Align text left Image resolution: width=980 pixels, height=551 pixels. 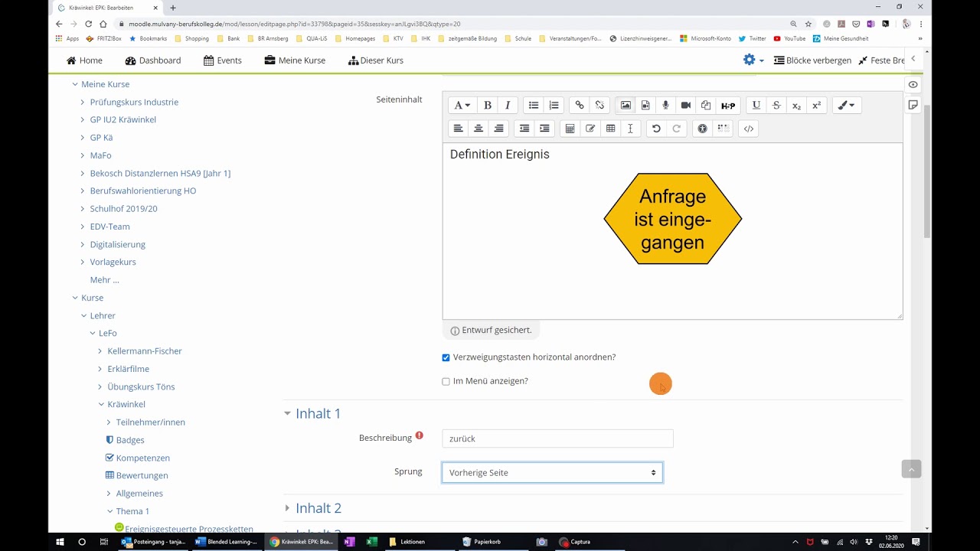(x=458, y=129)
